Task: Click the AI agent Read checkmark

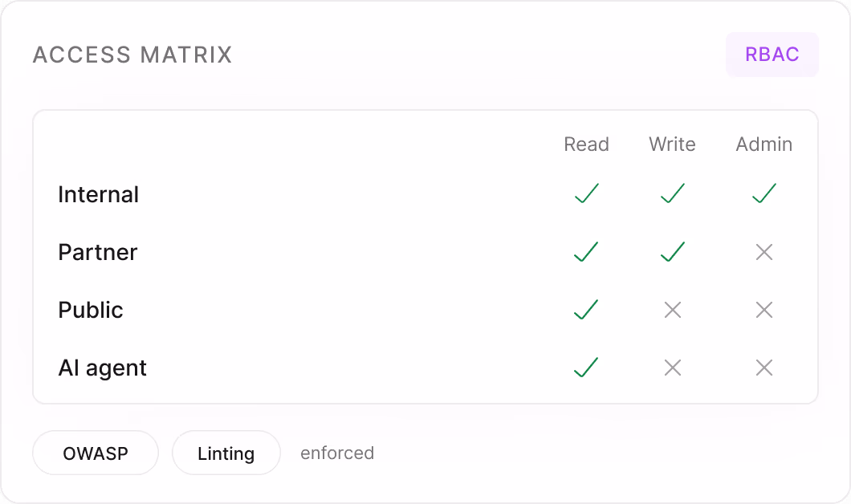Action: (586, 368)
